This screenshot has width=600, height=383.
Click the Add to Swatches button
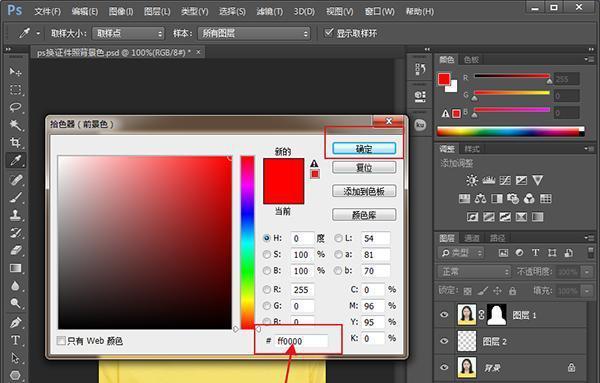tap(364, 191)
